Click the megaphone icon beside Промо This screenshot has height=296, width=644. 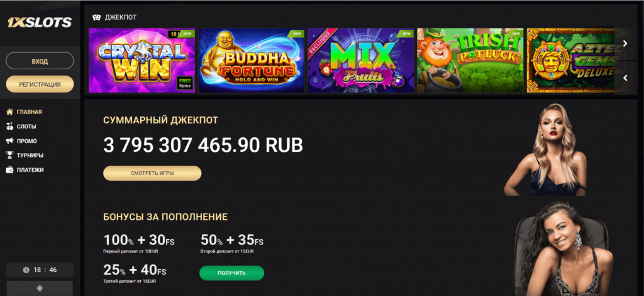click(x=10, y=141)
